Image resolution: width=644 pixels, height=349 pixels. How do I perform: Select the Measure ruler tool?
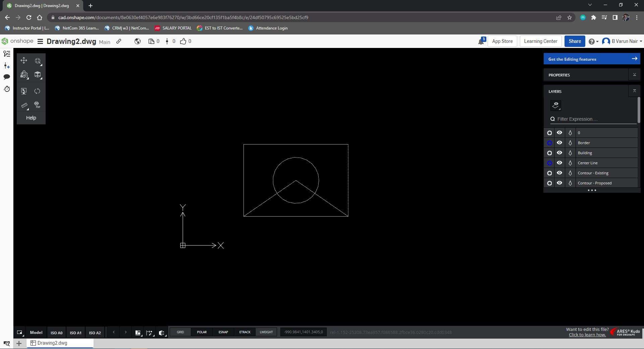[24, 106]
